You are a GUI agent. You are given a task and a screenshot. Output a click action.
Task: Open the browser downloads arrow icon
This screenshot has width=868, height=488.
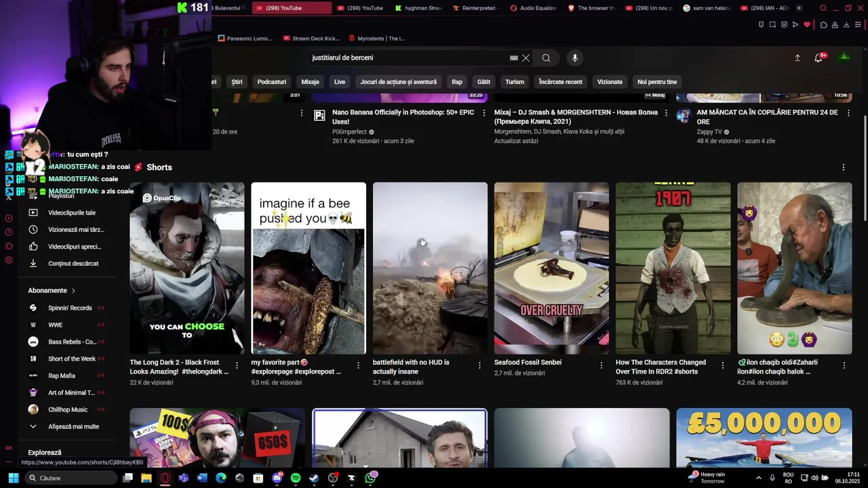click(846, 24)
